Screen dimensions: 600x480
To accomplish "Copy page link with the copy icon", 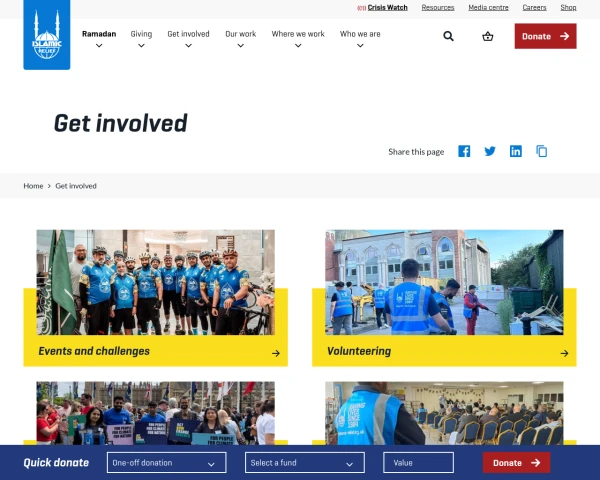I will click(x=541, y=151).
